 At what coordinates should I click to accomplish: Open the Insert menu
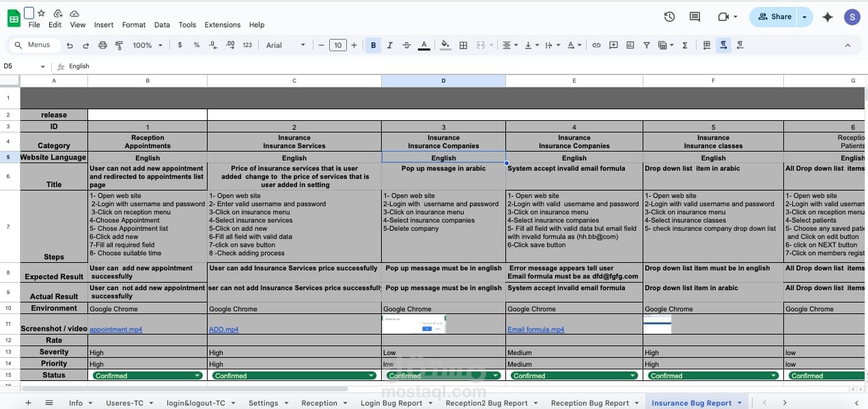coord(104,25)
